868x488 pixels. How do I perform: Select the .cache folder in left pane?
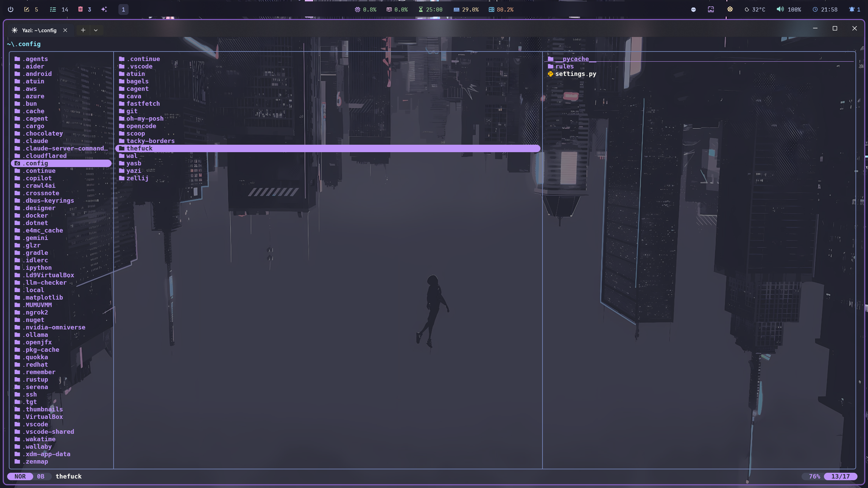coord(61,111)
